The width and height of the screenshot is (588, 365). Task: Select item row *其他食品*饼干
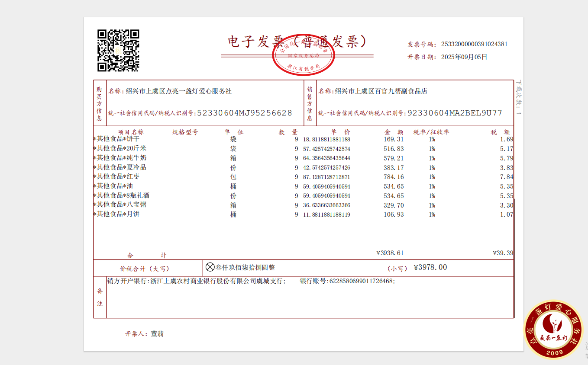pos(304,139)
